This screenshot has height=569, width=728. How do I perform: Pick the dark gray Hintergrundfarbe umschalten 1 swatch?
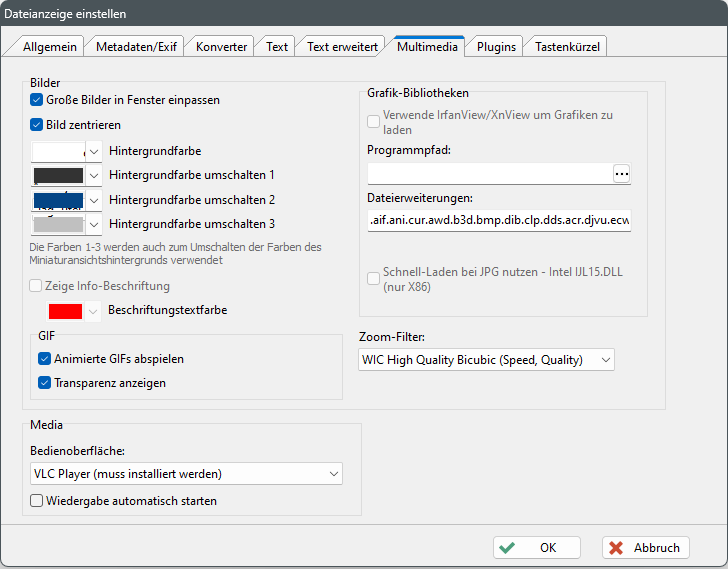[x=58, y=175]
